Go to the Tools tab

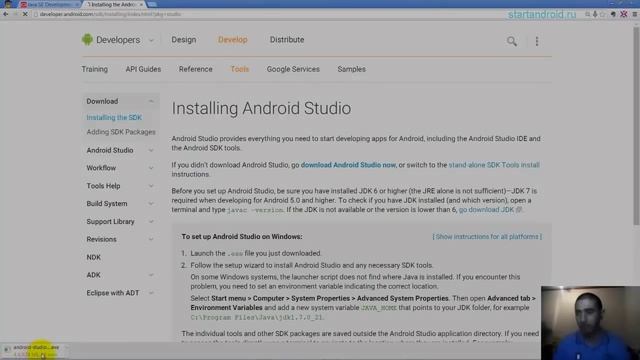point(240,69)
